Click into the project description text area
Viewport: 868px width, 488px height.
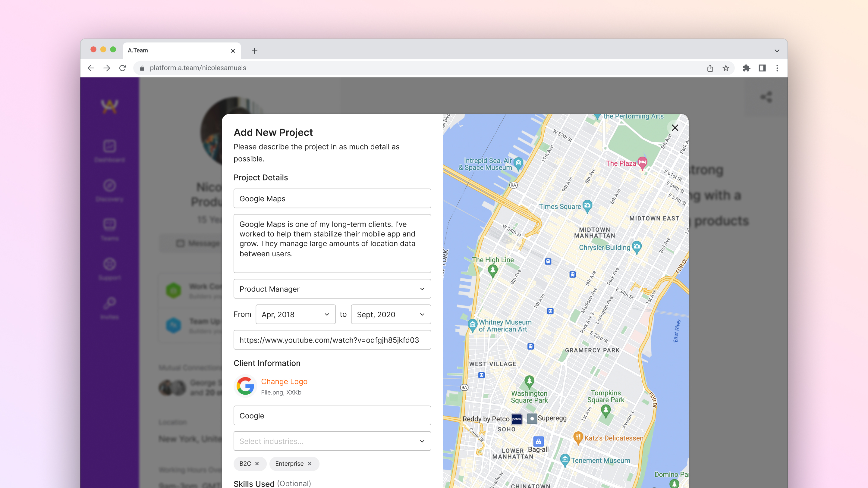pos(332,243)
